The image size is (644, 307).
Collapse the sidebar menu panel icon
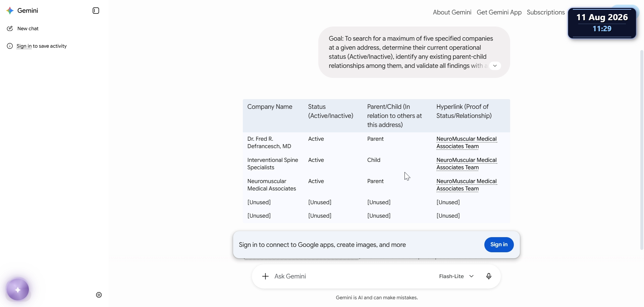point(96,11)
